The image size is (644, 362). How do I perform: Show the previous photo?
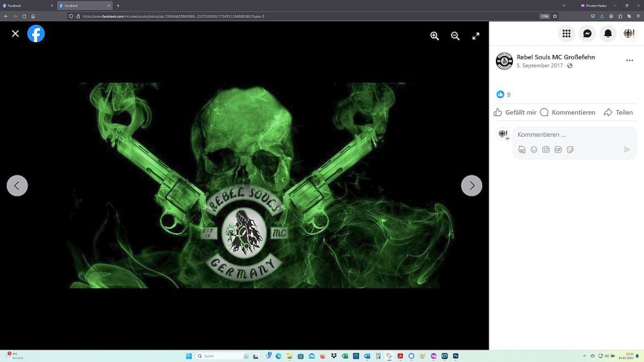pyautogui.click(x=17, y=185)
